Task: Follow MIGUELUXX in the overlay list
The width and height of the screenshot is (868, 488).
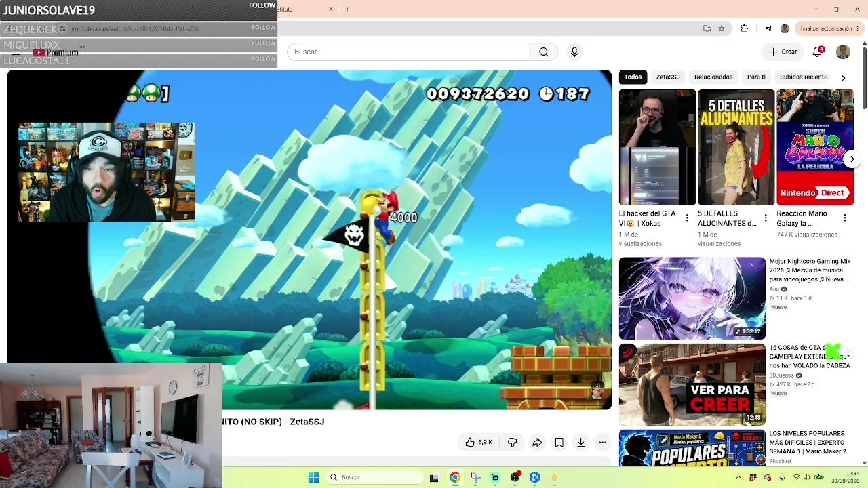Action: tap(263, 43)
